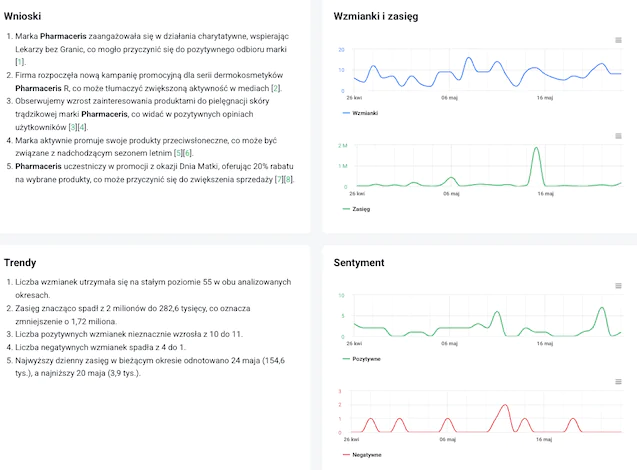Click the blue Wzmianki legend line marker
Screen dimensions: 637x470
346,114
